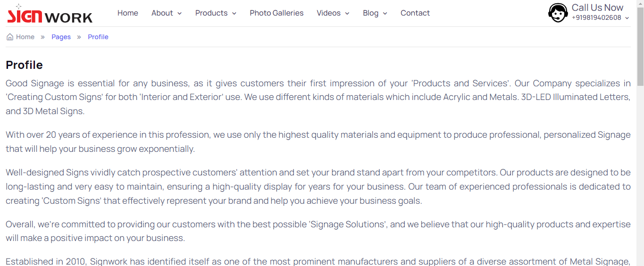Click the Home breadcrumb link text
Viewport: 644px width, 266px height.
pos(25,37)
